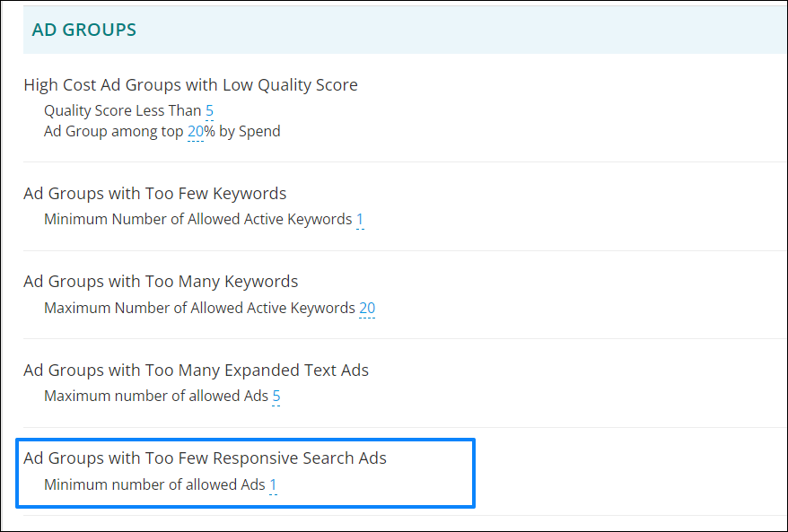Image resolution: width=788 pixels, height=532 pixels.
Task: Change Maximum Number of Allowed Active Keywords value
Action: pyautogui.click(x=367, y=308)
